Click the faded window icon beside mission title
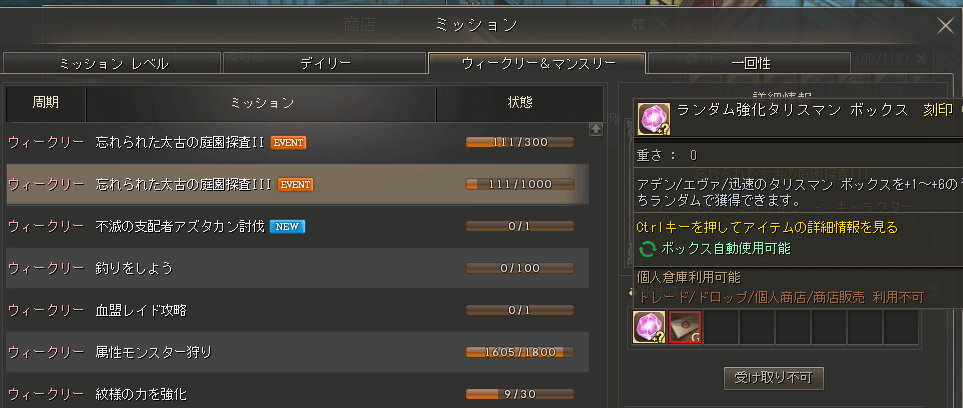The width and height of the screenshot is (963, 408). [639, 25]
